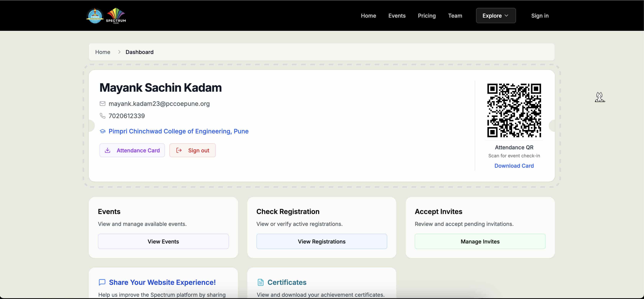The height and width of the screenshot is (299, 644).
Task: Click the Check Registration card title
Action: pyautogui.click(x=288, y=211)
